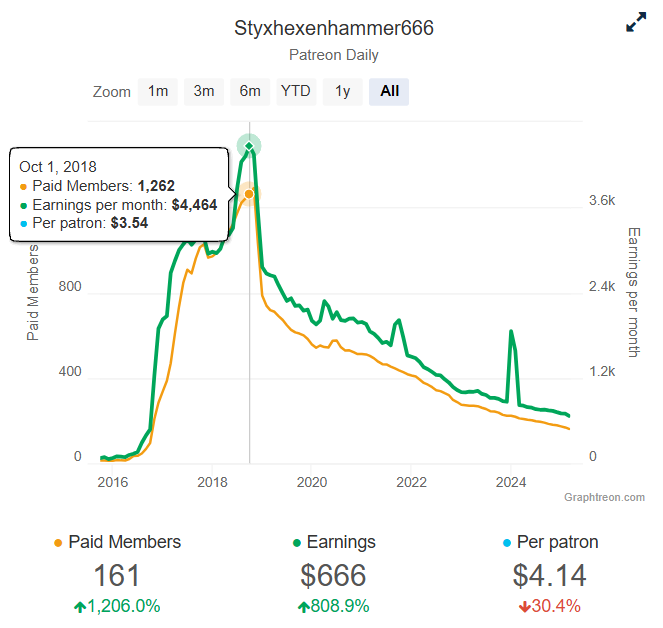Click the green dot beside Earnings
The width and height of the screenshot is (663, 628).
point(297,543)
